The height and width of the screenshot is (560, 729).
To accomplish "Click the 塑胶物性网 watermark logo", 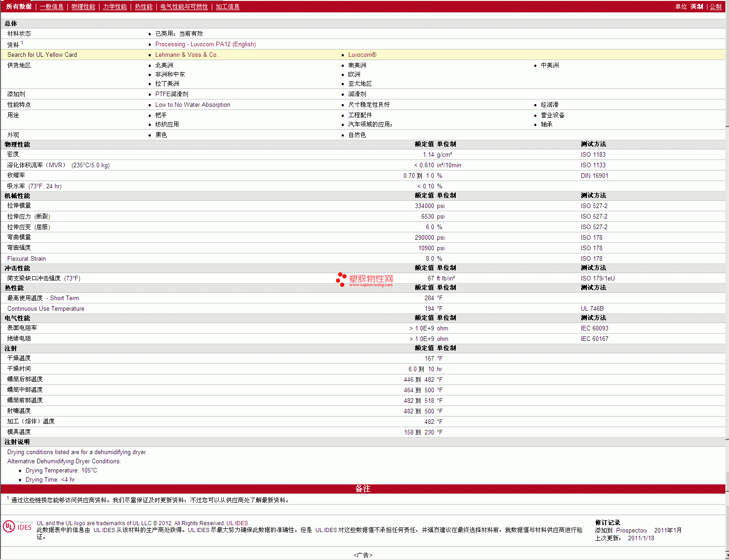I will (364, 279).
